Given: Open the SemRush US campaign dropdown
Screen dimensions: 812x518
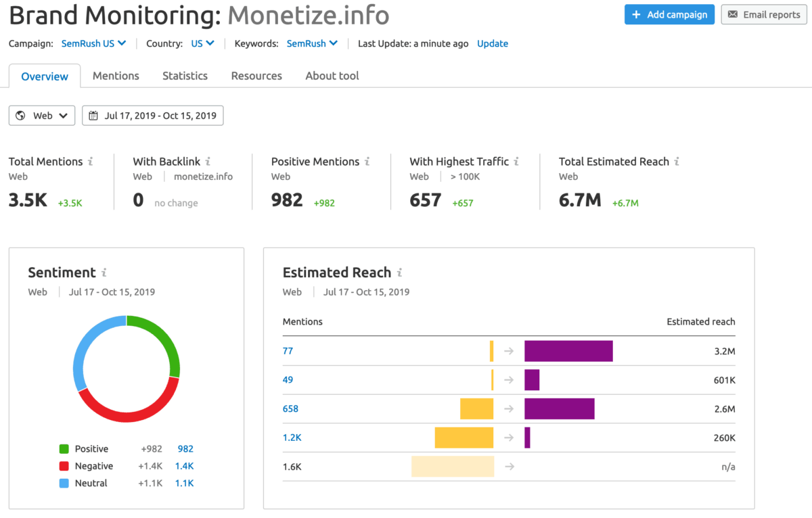Looking at the screenshot, I should pyautogui.click(x=93, y=43).
